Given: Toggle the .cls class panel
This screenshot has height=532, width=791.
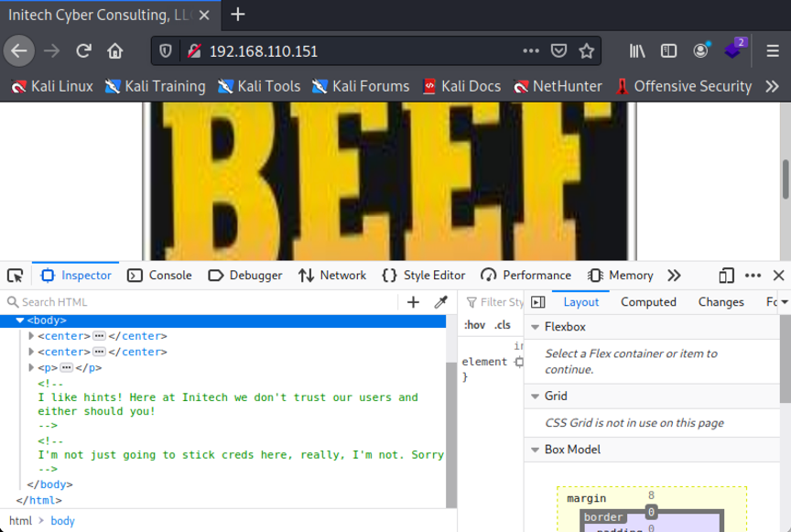Looking at the screenshot, I should tap(503, 325).
